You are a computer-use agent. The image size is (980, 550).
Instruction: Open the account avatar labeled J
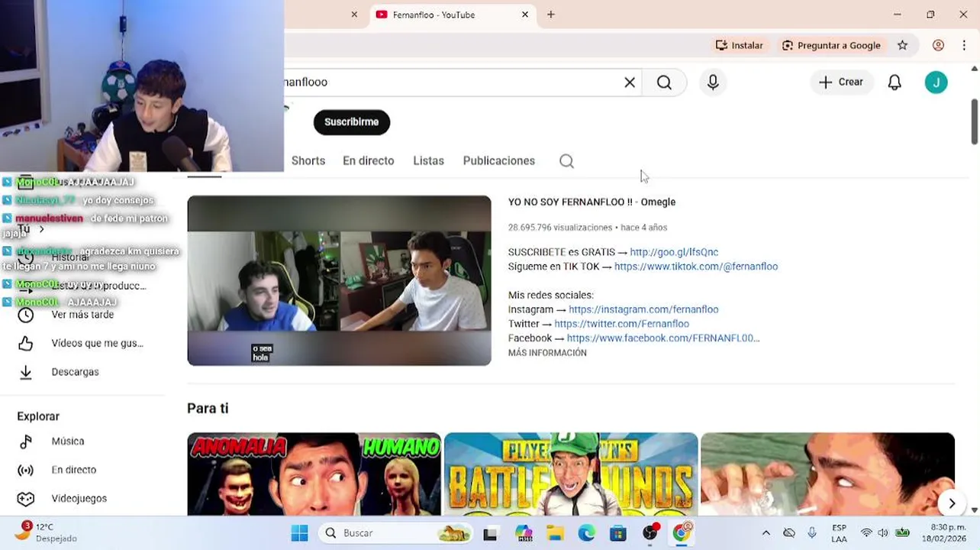click(x=936, y=82)
